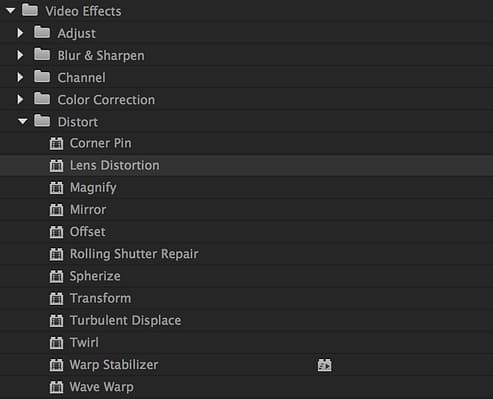Click the Distort folder icon

42,121
